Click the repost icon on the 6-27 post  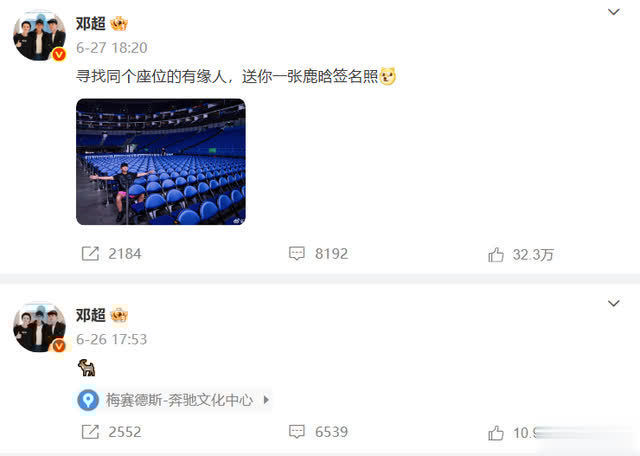(90, 254)
